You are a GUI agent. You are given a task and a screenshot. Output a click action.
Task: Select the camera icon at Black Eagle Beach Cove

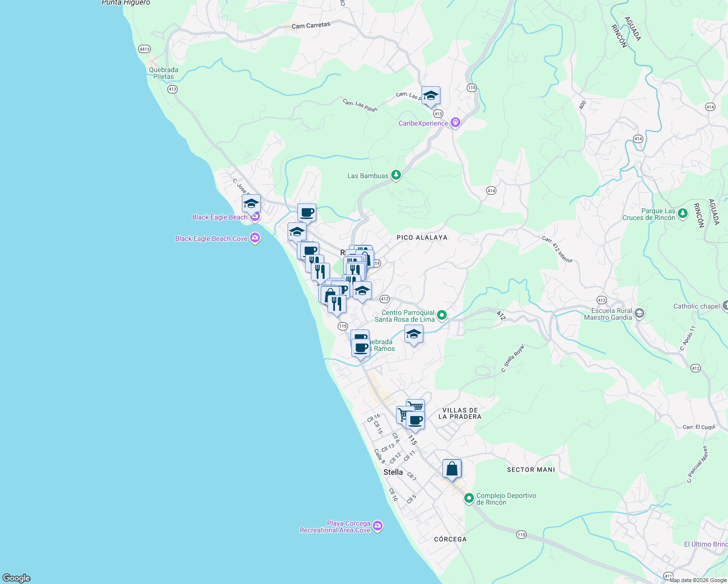coord(254,238)
